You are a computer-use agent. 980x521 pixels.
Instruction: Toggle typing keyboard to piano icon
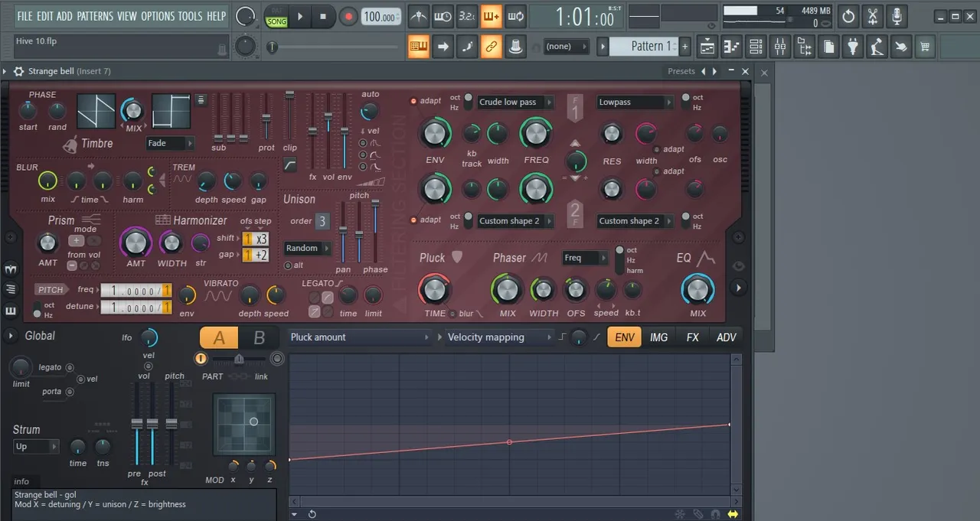click(x=418, y=47)
